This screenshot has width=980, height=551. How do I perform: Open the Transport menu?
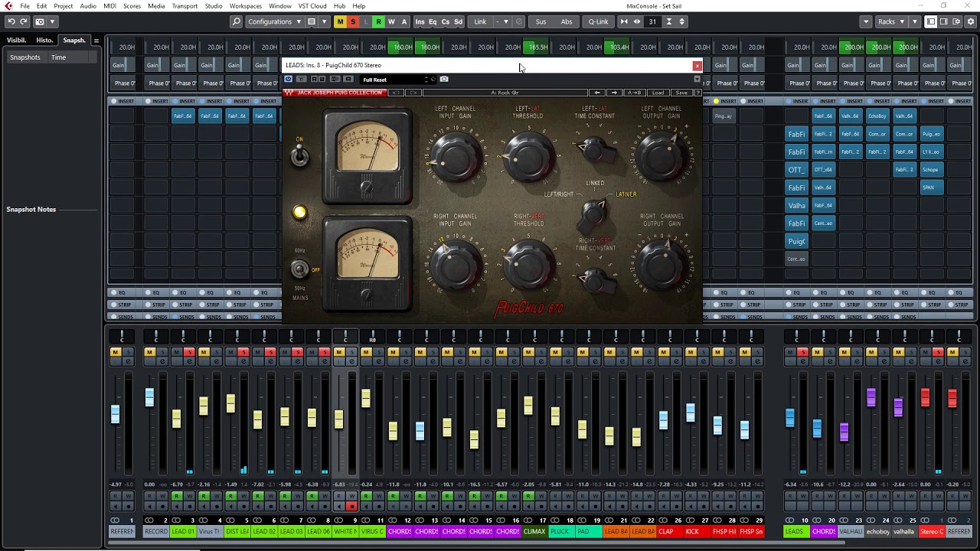point(185,5)
